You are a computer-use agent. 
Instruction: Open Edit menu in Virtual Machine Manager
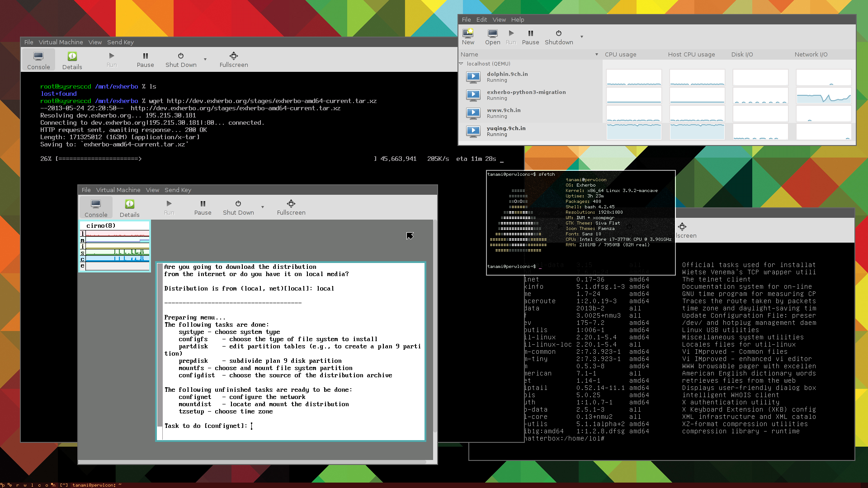(x=481, y=19)
